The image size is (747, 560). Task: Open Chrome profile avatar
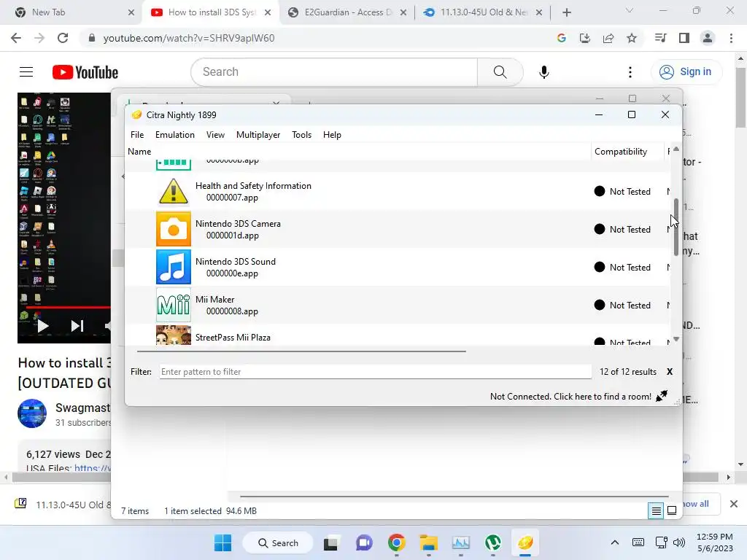point(708,38)
